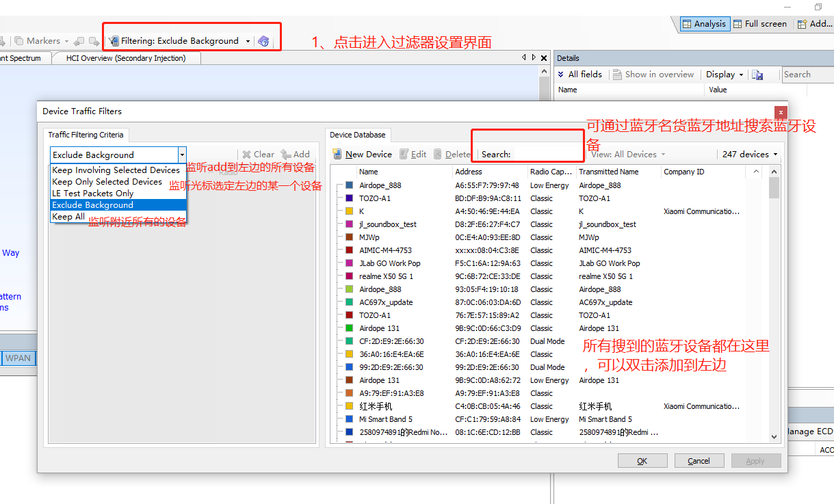Screen dimensions: 834x504
Task: Click the Analysis layout icon
Action: click(686, 24)
